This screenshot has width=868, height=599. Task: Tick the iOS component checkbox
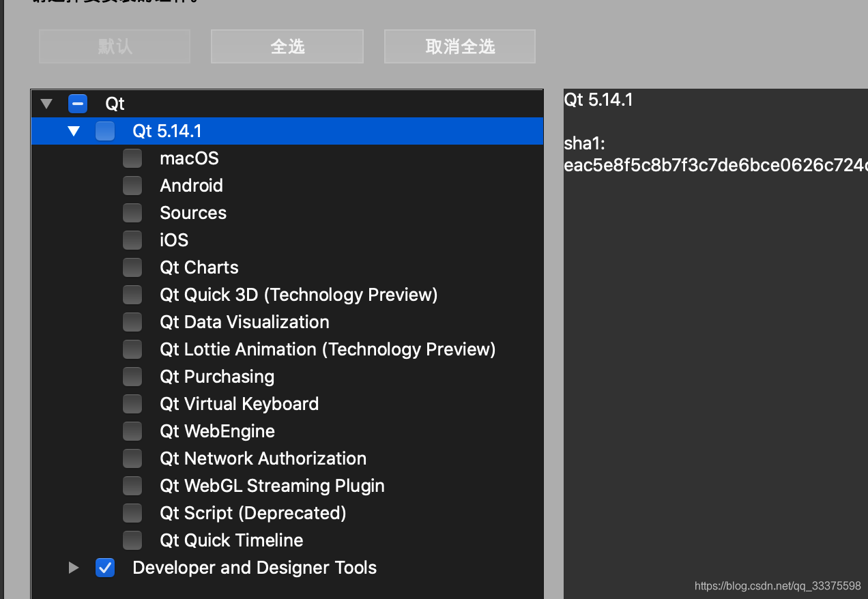132,240
